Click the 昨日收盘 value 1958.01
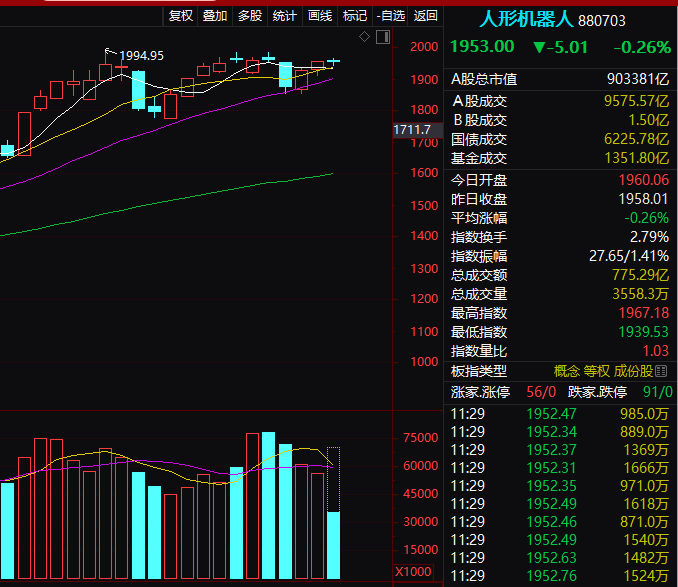This screenshot has height=587, width=678. pyautogui.click(x=644, y=199)
